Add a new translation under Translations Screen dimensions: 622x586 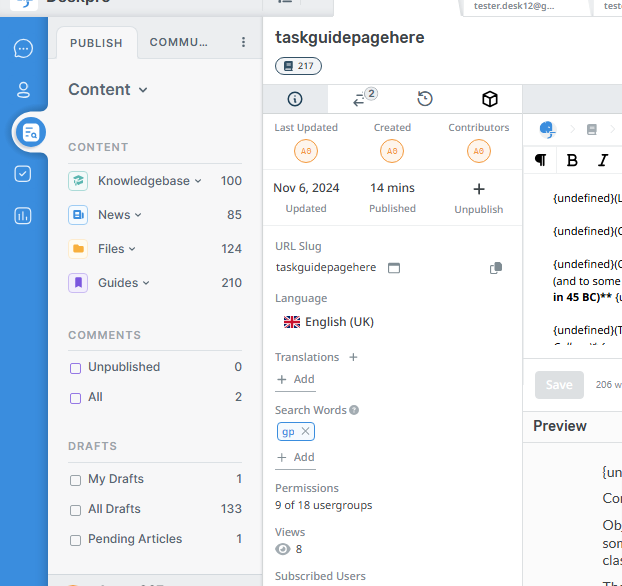click(x=295, y=379)
